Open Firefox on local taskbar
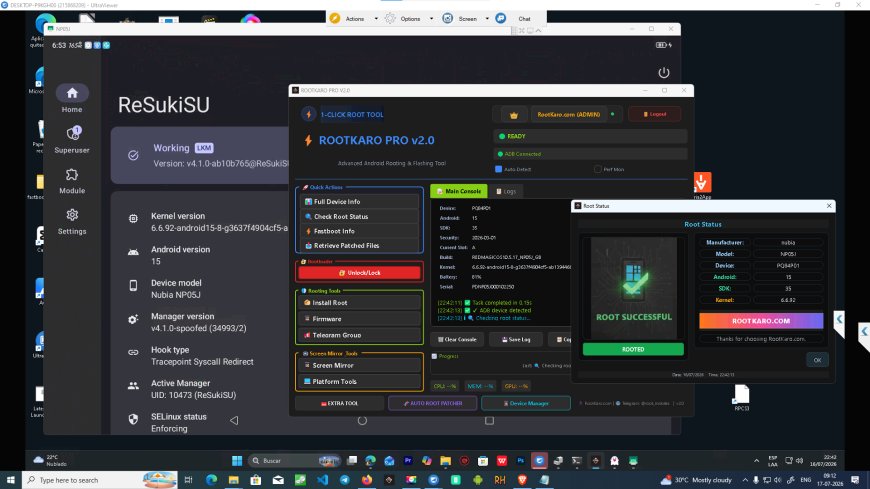This screenshot has height=489, width=870. [x=367, y=480]
